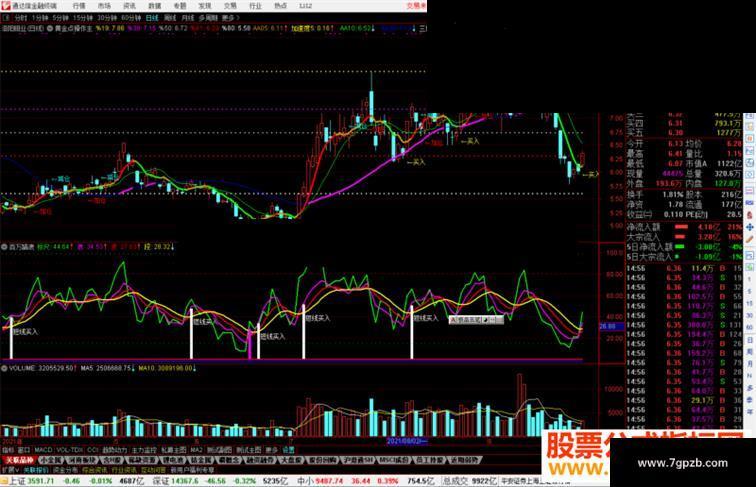Select 融资融券 sector tag

(260, 460)
